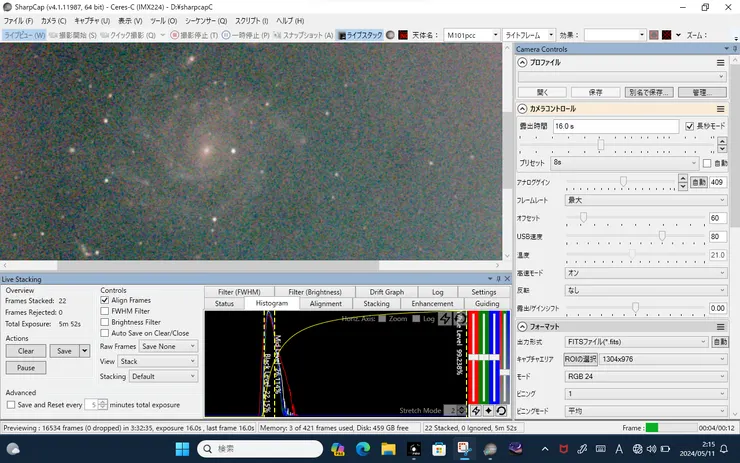Click the スナップショット (snapshot) toolbar icon
The image size is (740, 463).
point(277,35)
